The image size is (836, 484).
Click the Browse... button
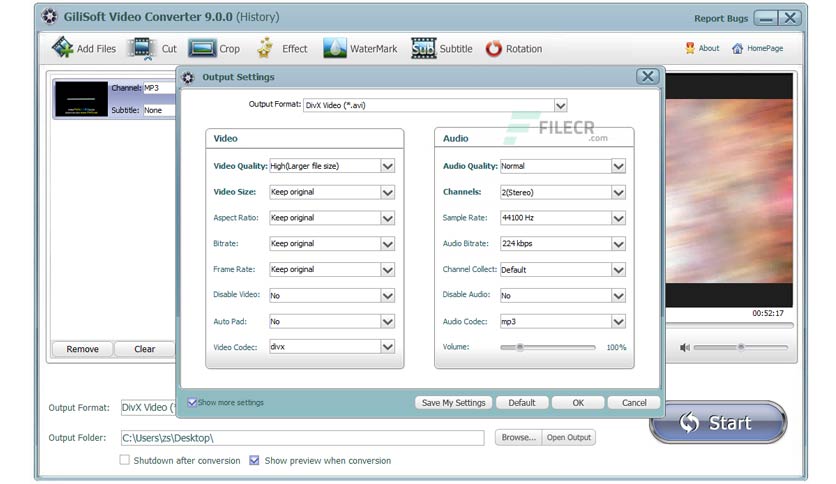(518, 437)
